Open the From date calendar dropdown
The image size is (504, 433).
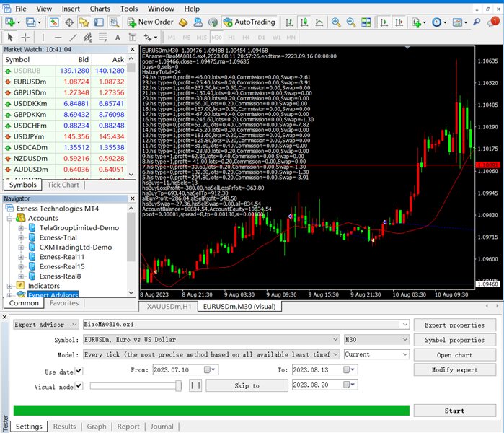[x=211, y=370]
